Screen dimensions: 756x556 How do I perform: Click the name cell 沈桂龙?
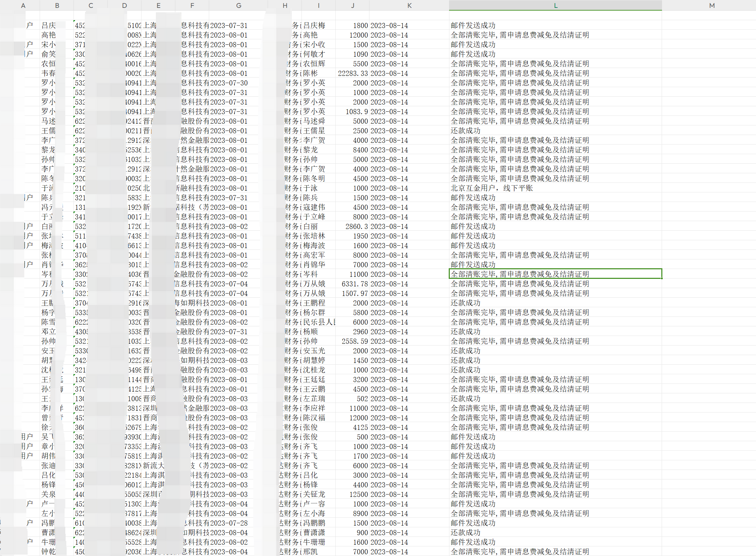[319, 370]
